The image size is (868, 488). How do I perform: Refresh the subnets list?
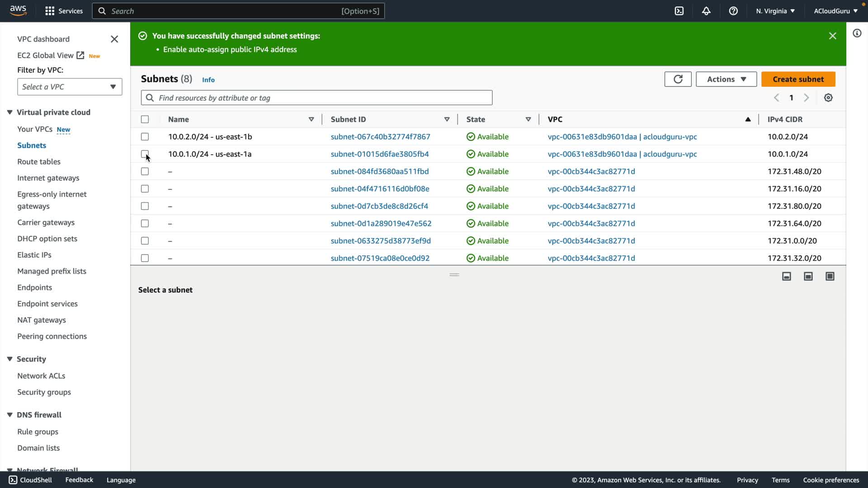[678, 79]
